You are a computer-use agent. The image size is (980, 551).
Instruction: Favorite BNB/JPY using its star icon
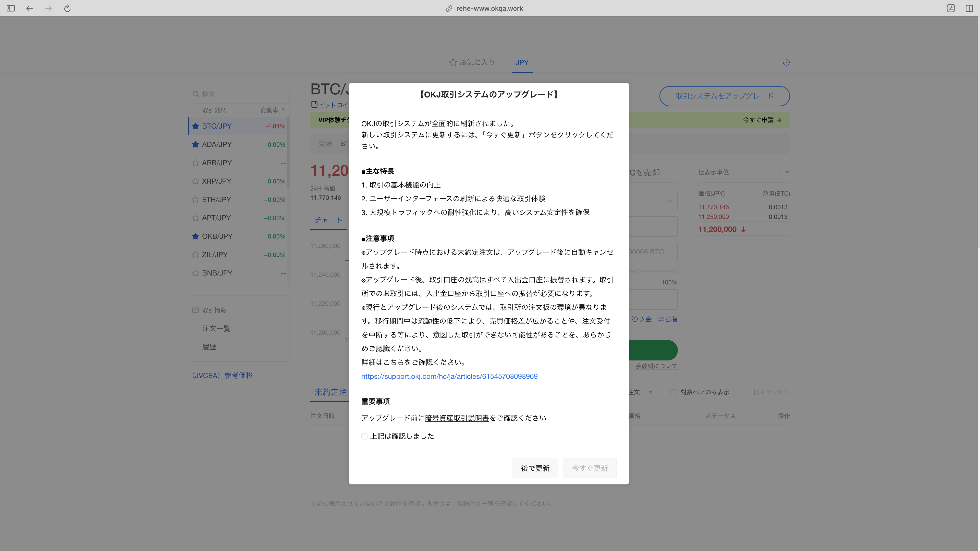[x=195, y=273]
